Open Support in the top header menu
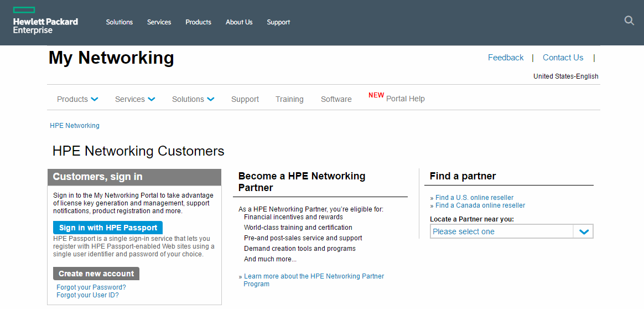Viewport: 644px width, 309px height. pos(278,22)
